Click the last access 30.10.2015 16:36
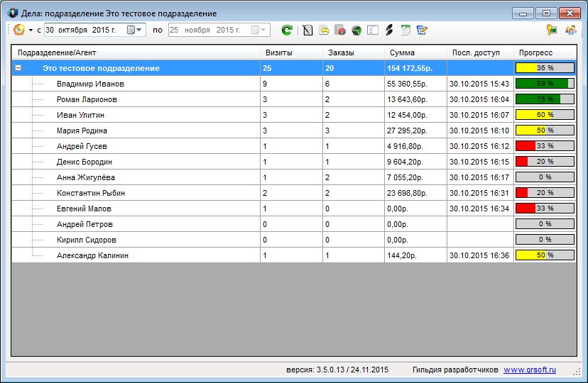This screenshot has height=383, width=588. 479,256
